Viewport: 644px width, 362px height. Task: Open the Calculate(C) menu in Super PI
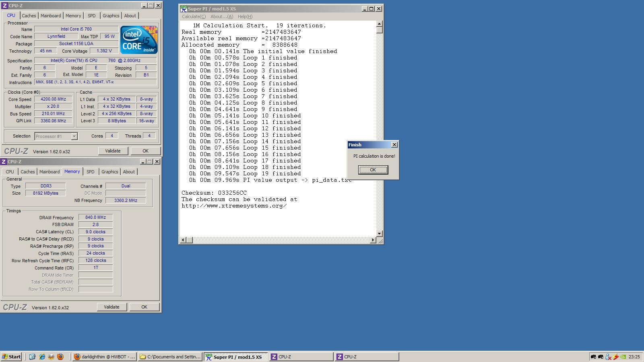pos(194,16)
